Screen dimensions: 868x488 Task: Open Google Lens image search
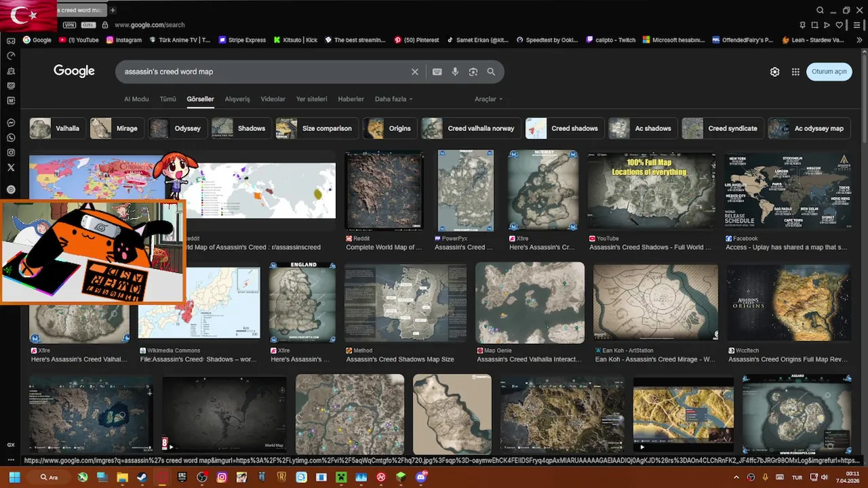(x=473, y=72)
